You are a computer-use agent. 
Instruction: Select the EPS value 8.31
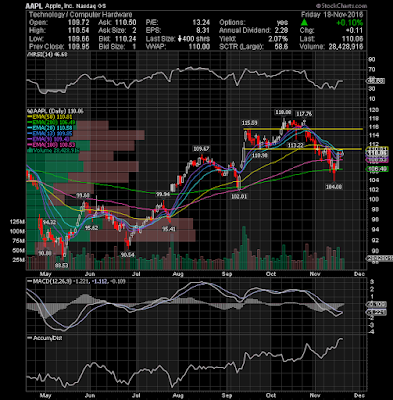(x=203, y=31)
